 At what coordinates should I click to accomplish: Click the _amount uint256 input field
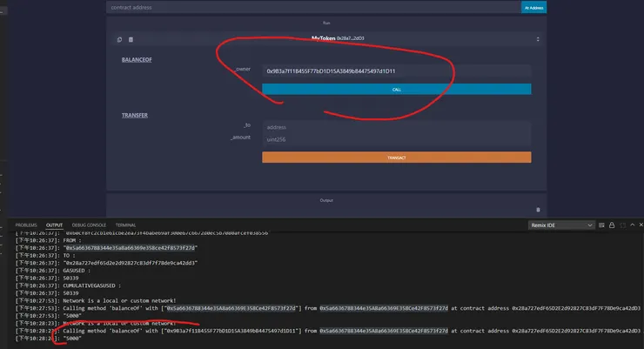tap(396, 139)
